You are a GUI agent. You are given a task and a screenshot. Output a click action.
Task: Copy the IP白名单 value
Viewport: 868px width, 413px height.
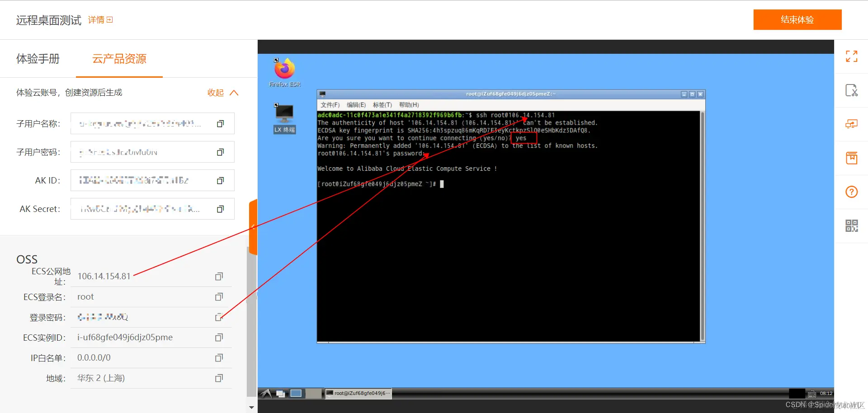coord(219,358)
